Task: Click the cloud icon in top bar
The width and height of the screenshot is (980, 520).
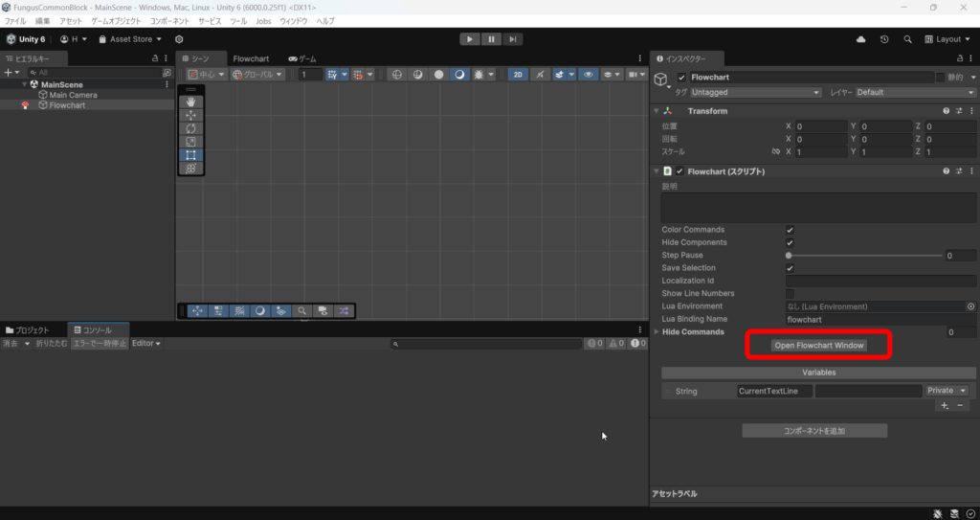Action: coord(860,39)
